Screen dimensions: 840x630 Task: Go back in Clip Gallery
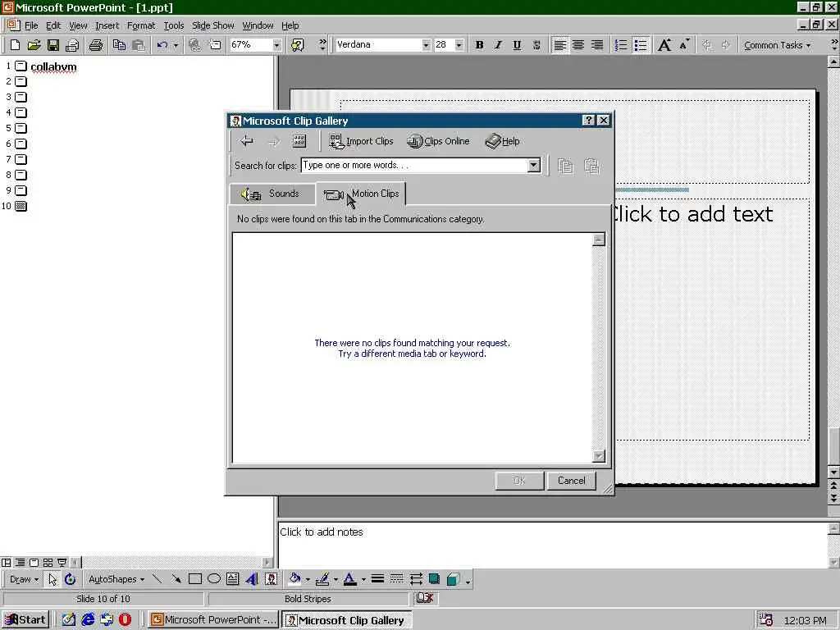pyautogui.click(x=247, y=141)
